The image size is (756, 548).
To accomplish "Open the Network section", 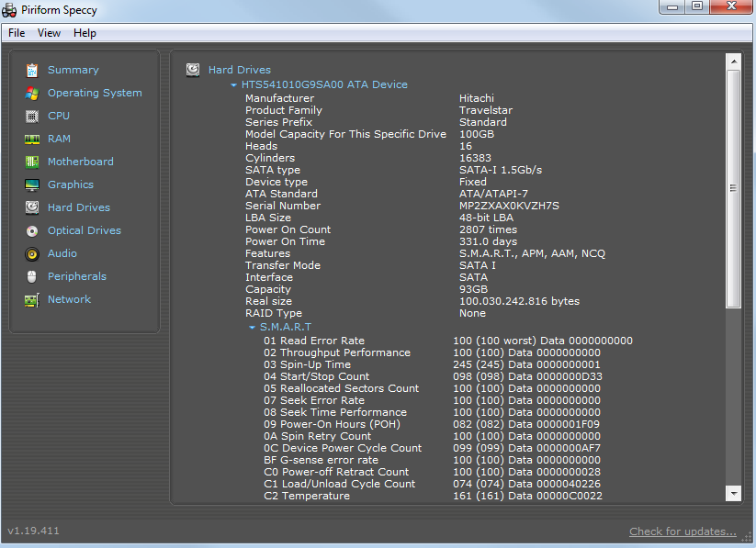I will 70,299.
